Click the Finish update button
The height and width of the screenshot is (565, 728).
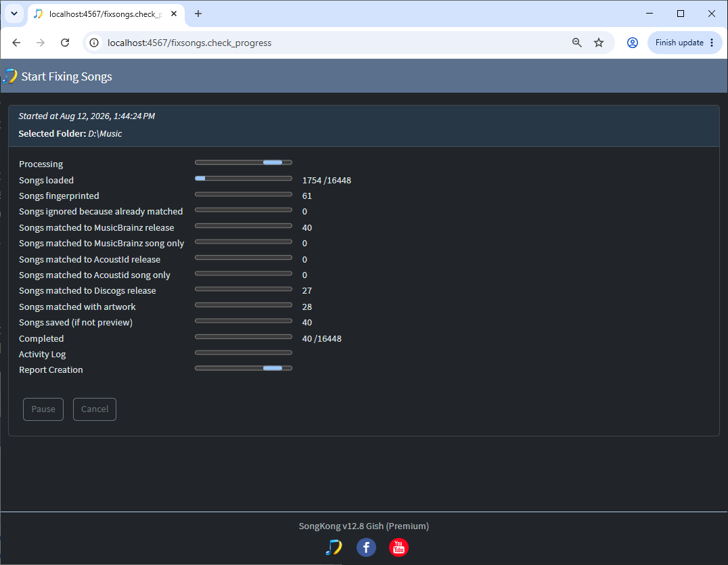tap(679, 43)
